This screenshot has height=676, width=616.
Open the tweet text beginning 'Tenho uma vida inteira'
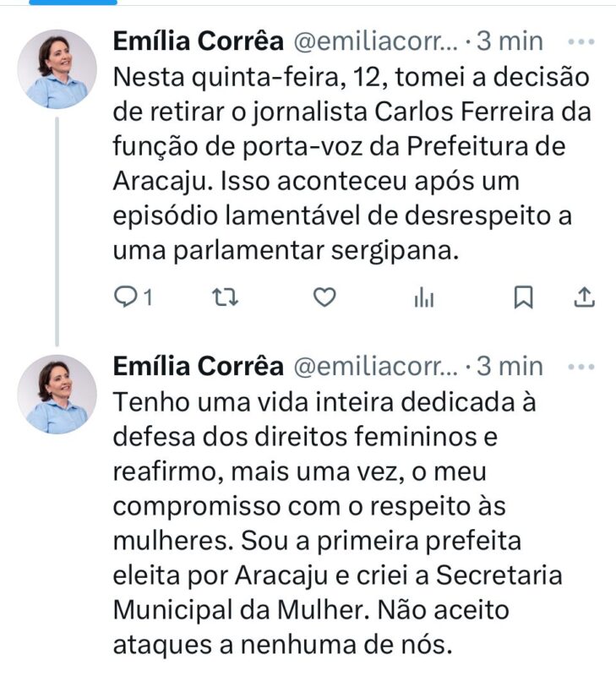point(337,523)
